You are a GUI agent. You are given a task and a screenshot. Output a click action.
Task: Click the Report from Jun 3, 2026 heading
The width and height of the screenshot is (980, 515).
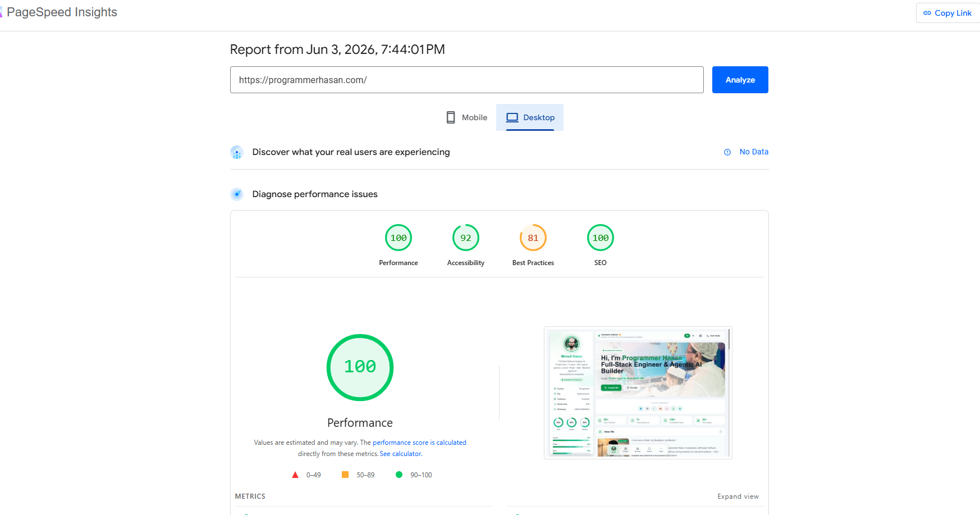pyautogui.click(x=337, y=49)
